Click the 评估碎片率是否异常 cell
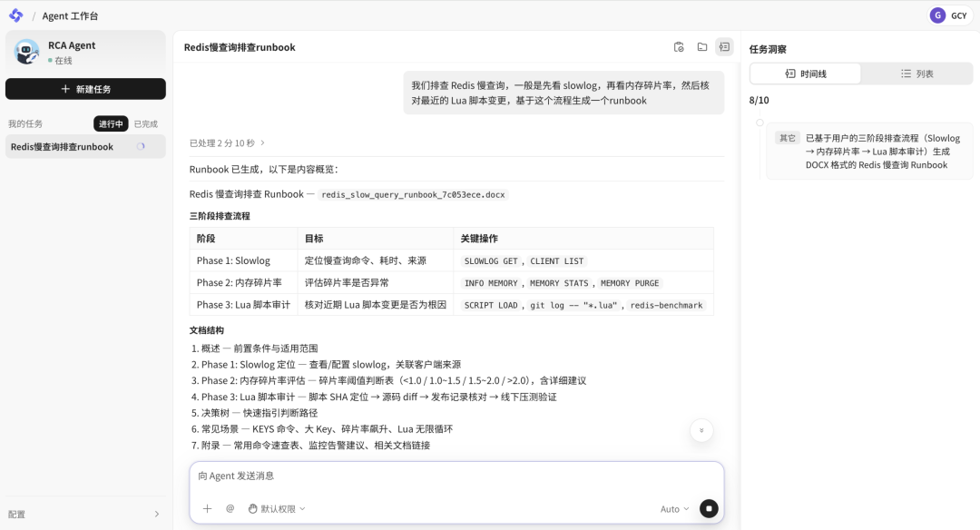This screenshot has height=530, width=980. pyautogui.click(x=375, y=282)
